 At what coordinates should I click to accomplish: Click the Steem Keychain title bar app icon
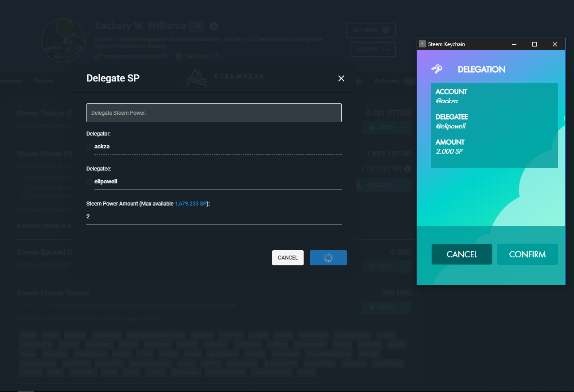point(422,44)
